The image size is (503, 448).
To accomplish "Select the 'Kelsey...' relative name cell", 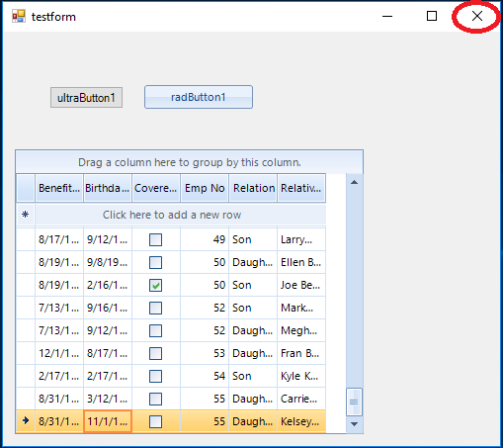I will coord(301,421).
